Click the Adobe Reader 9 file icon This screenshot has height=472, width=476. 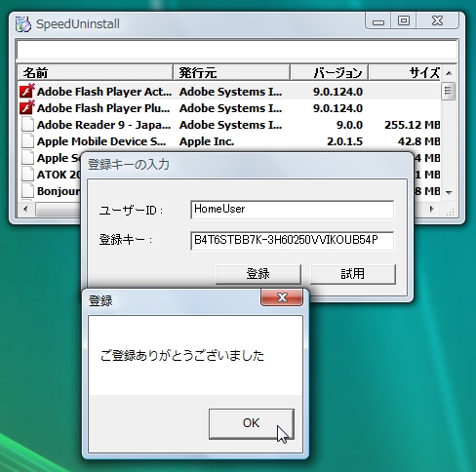(x=27, y=125)
